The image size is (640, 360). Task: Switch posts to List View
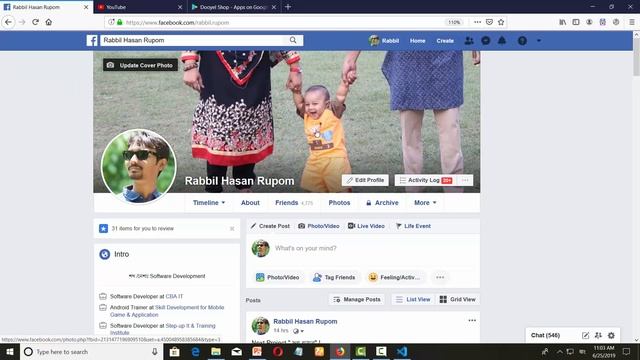[x=413, y=299]
